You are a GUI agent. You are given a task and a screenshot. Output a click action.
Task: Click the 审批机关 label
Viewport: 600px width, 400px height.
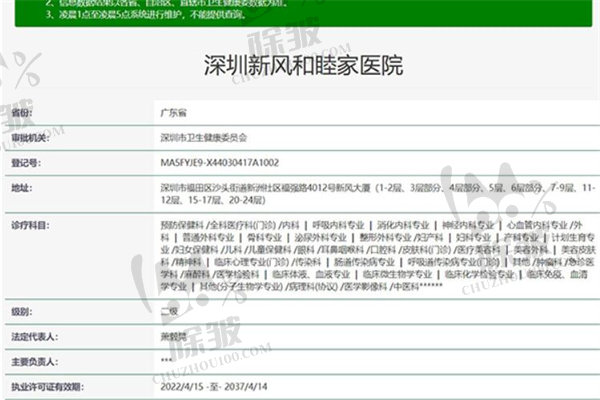(30, 138)
